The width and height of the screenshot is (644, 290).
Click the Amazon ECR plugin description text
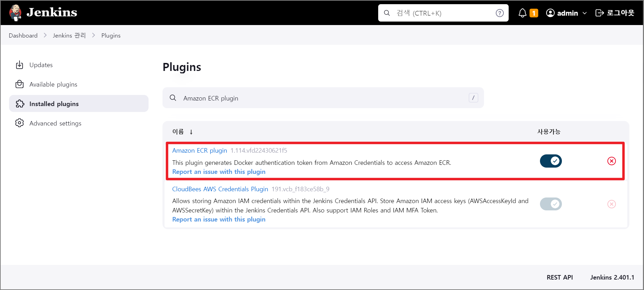click(311, 163)
